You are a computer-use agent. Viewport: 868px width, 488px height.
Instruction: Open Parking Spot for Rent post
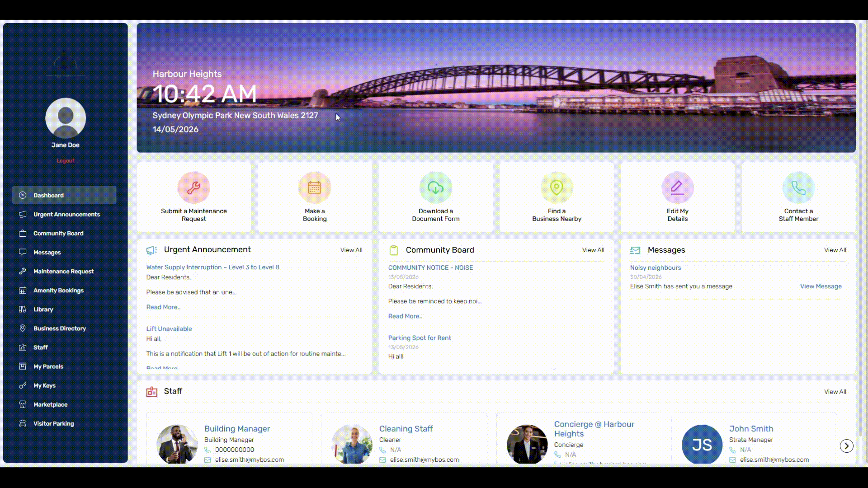pyautogui.click(x=420, y=338)
